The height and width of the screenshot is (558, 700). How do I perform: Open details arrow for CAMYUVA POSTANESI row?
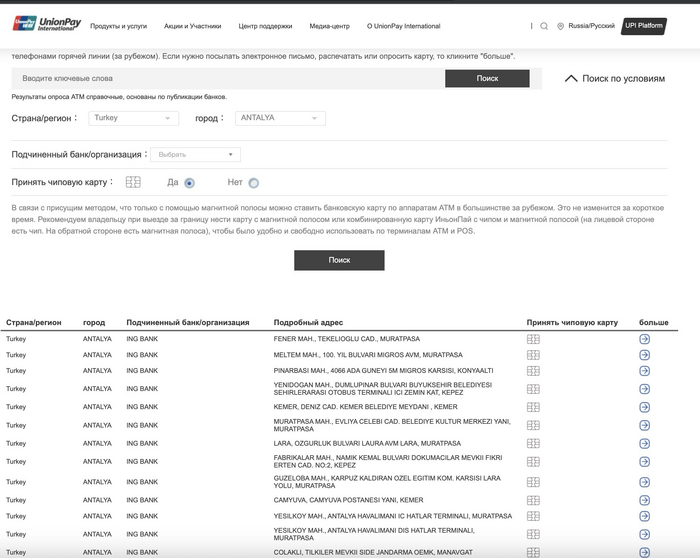click(x=644, y=500)
